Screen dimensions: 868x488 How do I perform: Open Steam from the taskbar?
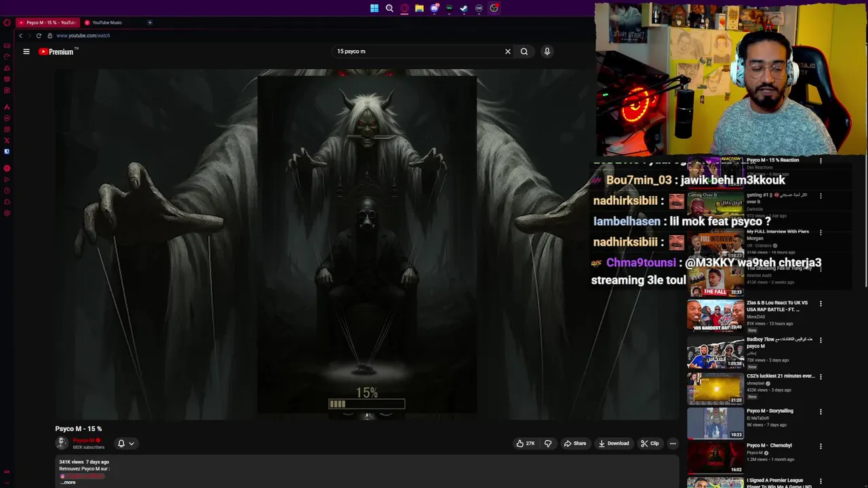pyautogui.click(x=464, y=8)
